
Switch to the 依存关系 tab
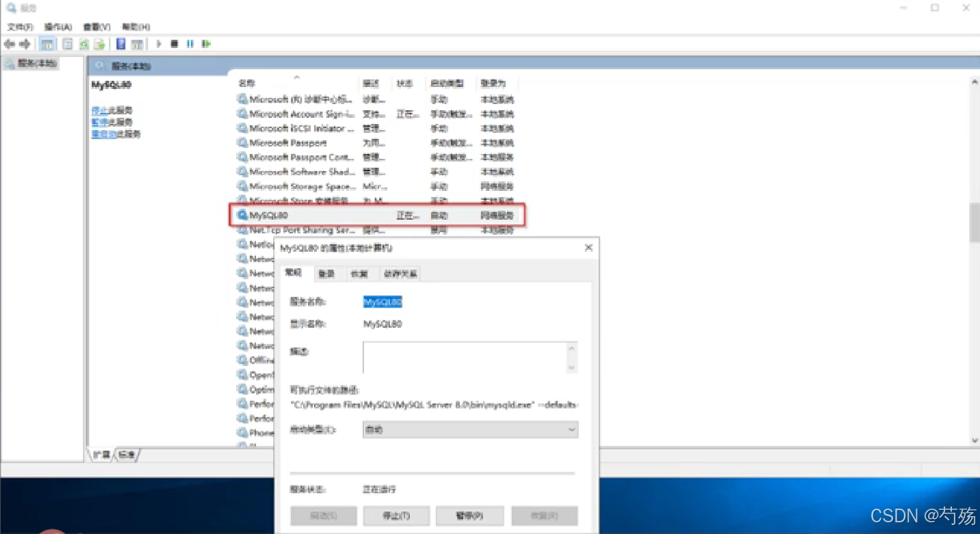399,273
